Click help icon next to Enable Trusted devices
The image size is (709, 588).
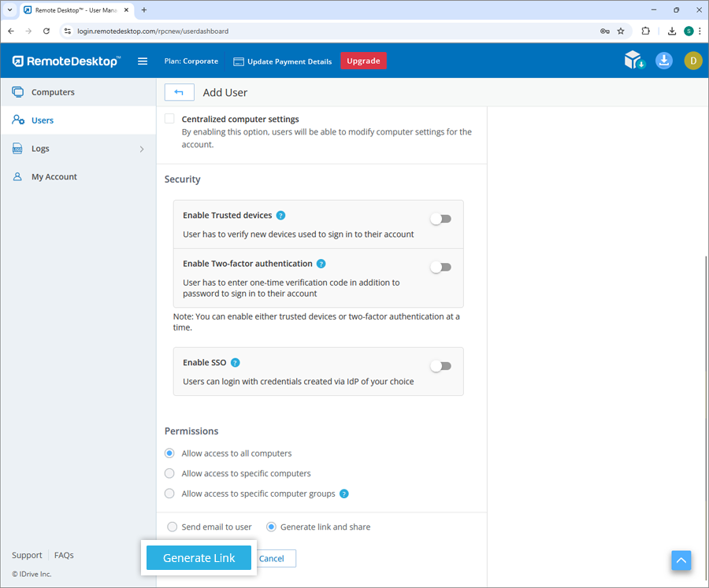281,216
